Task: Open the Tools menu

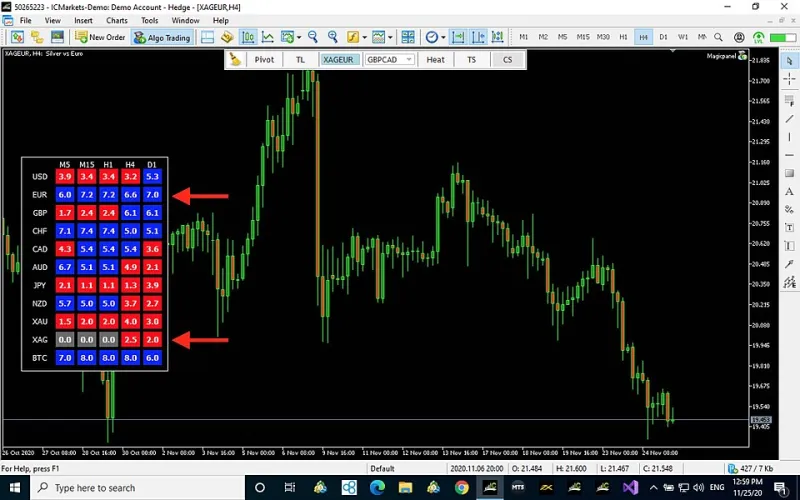Action: pos(149,20)
